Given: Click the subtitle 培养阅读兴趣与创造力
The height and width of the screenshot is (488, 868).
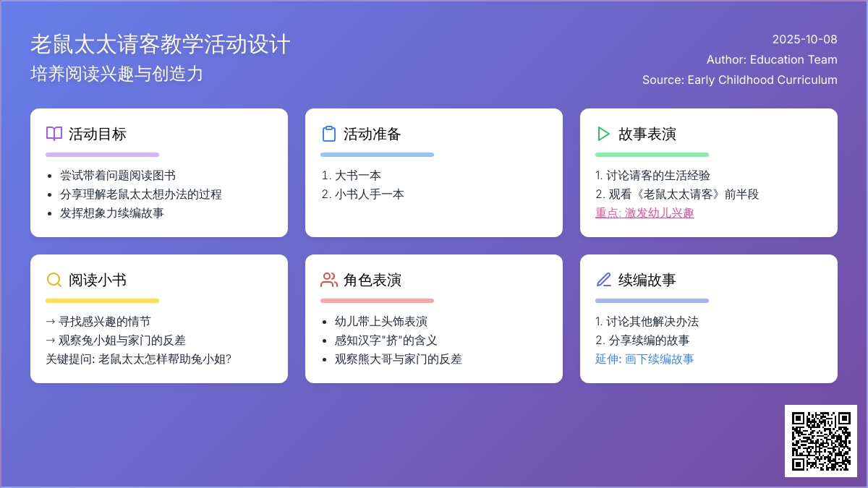Looking at the screenshot, I should (116, 73).
